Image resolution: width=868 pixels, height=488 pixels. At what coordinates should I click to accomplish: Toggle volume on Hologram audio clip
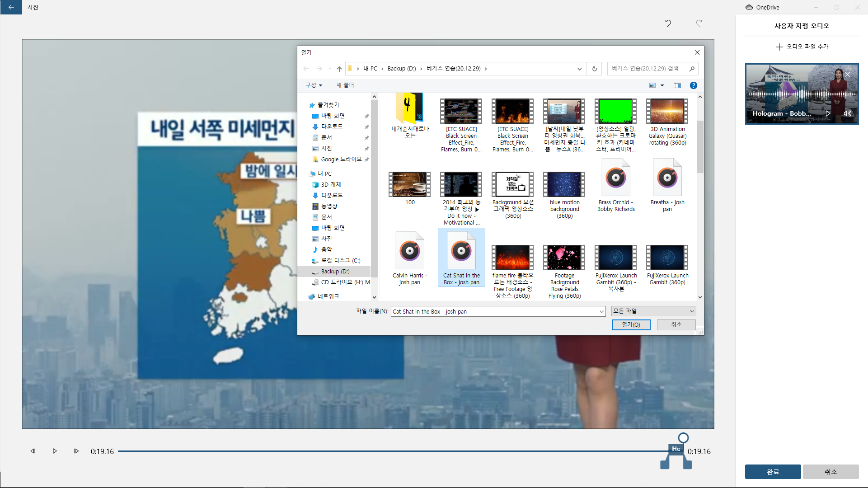[847, 113]
